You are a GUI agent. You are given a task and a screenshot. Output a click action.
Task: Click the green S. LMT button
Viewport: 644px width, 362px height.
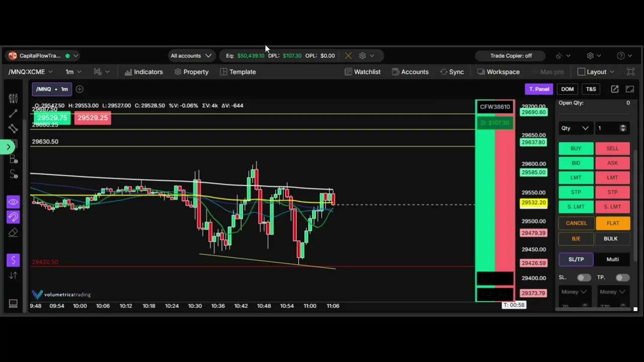(576, 207)
